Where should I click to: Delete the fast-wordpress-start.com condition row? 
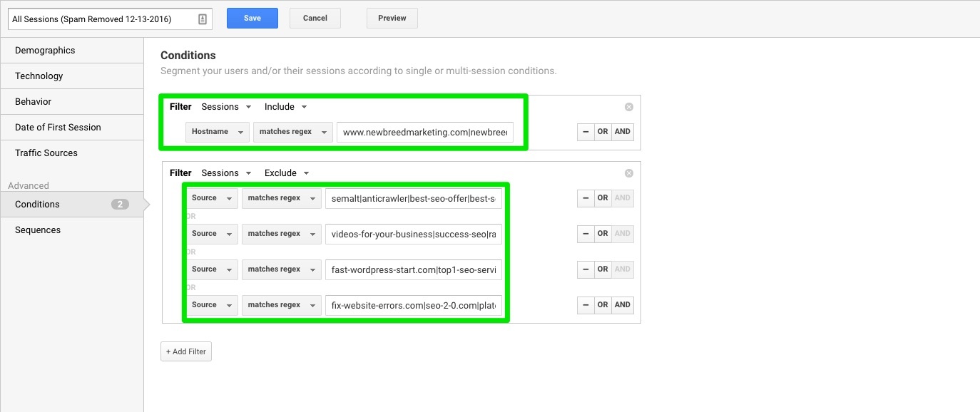pyautogui.click(x=585, y=269)
